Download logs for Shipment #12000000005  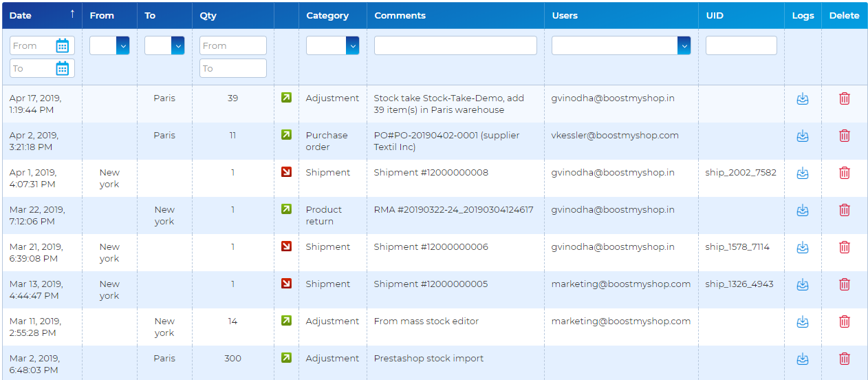pyautogui.click(x=802, y=284)
